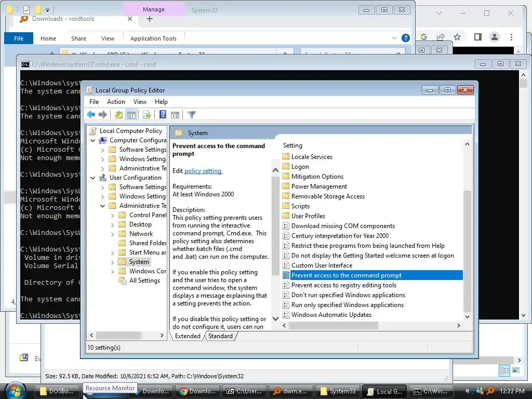Switch to the Standard tab
This screenshot has height=399, width=532.
(x=220, y=336)
